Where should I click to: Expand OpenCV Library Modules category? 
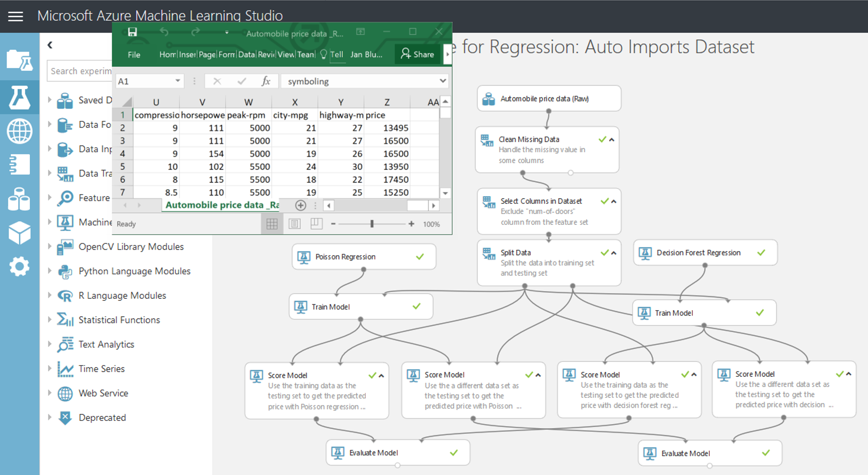(50, 246)
